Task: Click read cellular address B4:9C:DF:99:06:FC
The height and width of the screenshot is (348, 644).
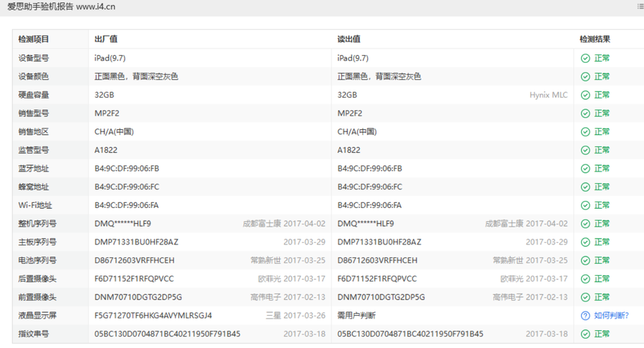Action: (x=370, y=187)
